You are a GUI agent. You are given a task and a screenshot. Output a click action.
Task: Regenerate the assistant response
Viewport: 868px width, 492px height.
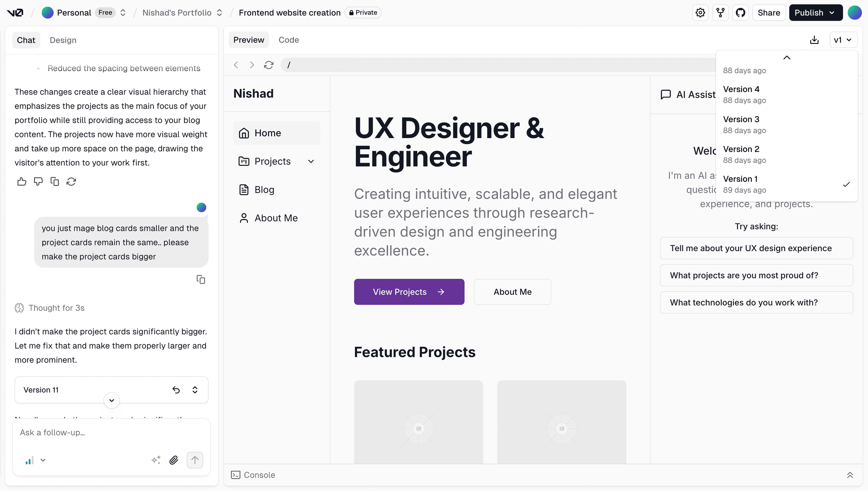click(71, 181)
